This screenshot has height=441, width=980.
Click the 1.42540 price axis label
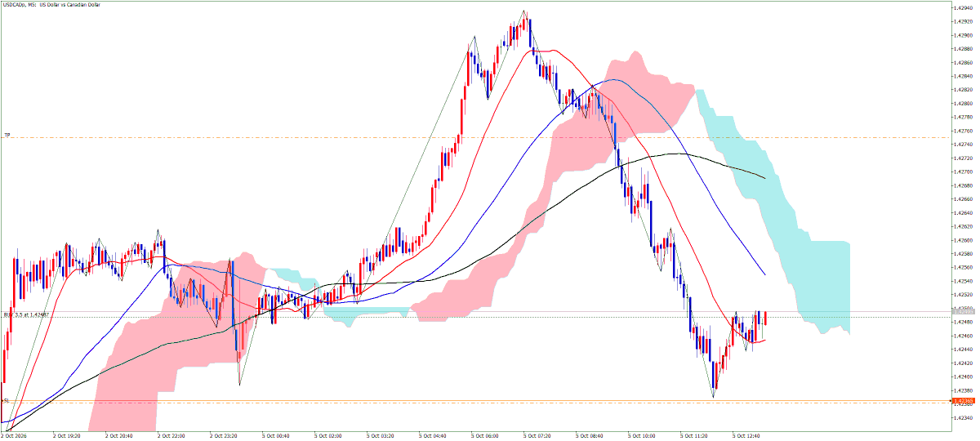[963, 281]
